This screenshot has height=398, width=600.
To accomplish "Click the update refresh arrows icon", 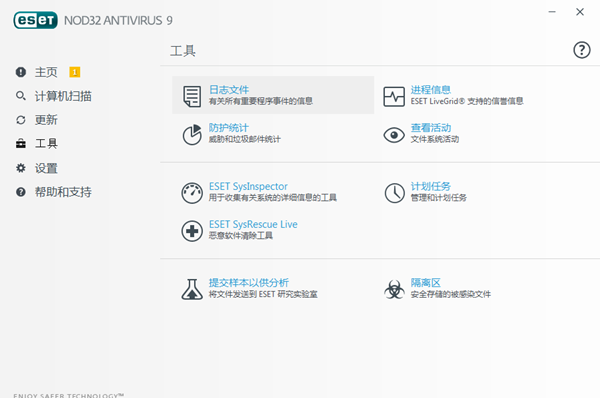I will pos(21,120).
